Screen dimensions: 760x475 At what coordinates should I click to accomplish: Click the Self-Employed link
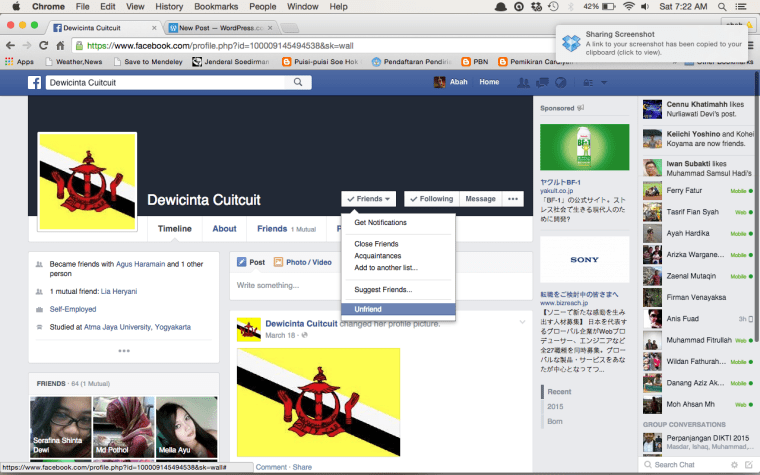(73, 309)
